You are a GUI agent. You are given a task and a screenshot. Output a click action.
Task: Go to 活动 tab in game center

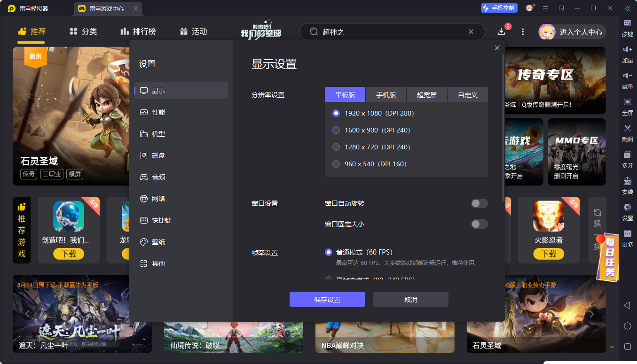pos(193,31)
